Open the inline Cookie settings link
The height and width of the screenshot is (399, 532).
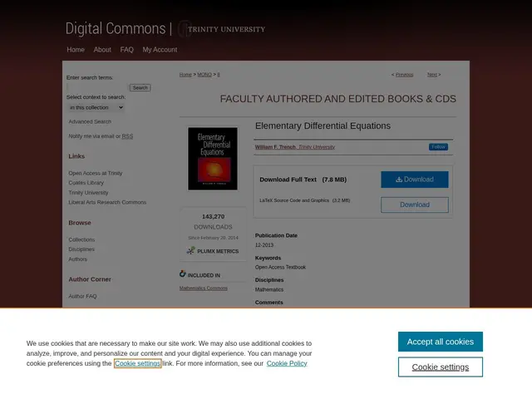point(137,363)
